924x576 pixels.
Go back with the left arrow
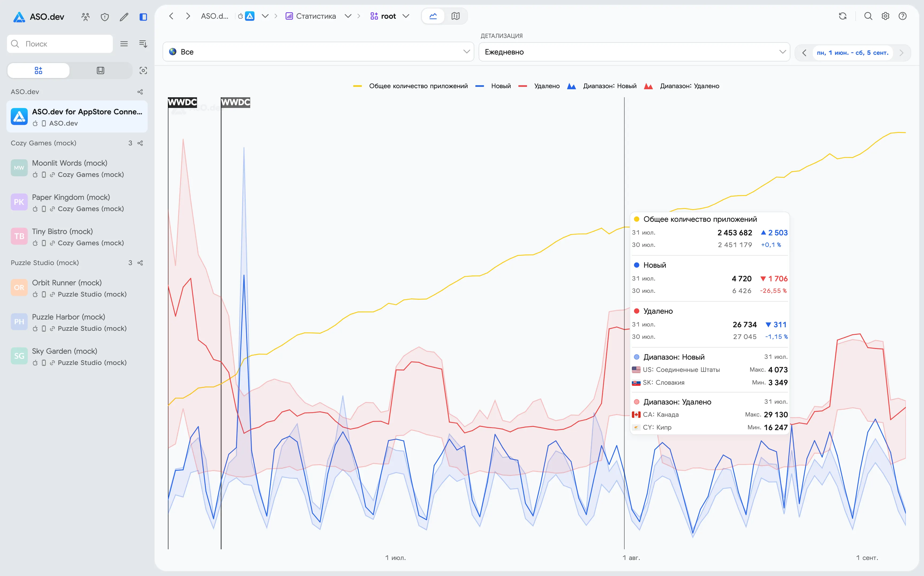(171, 16)
